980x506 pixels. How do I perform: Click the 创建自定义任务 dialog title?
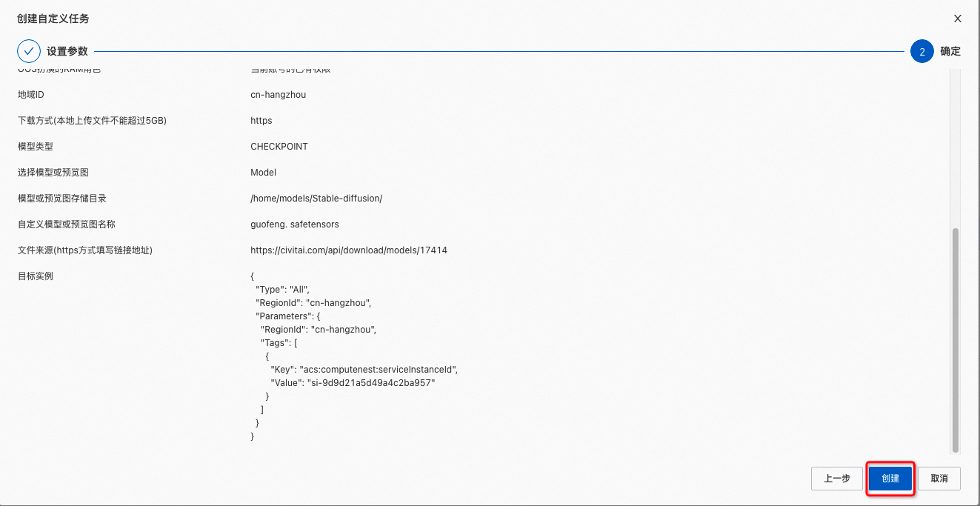point(53,19)
